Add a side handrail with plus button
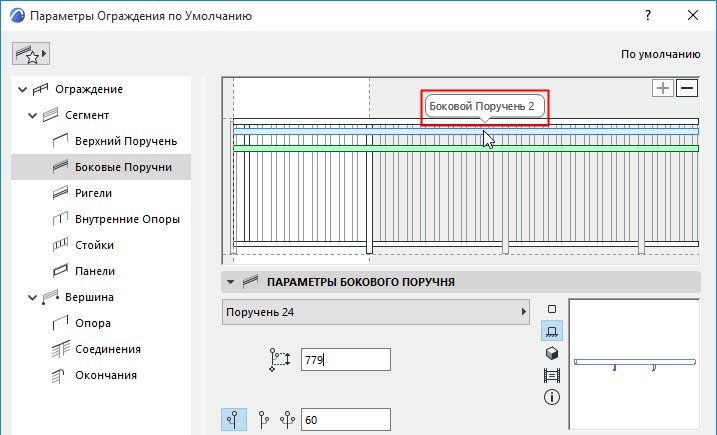 (663, 88)
